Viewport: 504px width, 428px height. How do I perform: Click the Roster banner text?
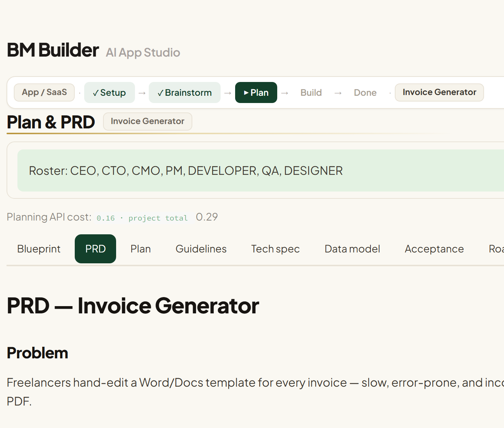(x=186, y=170)
